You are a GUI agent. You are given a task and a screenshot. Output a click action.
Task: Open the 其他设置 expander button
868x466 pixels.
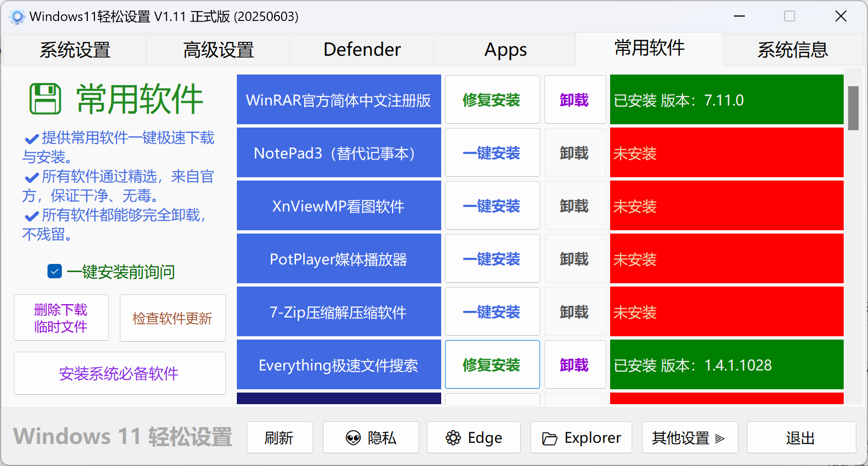point(690,437)
